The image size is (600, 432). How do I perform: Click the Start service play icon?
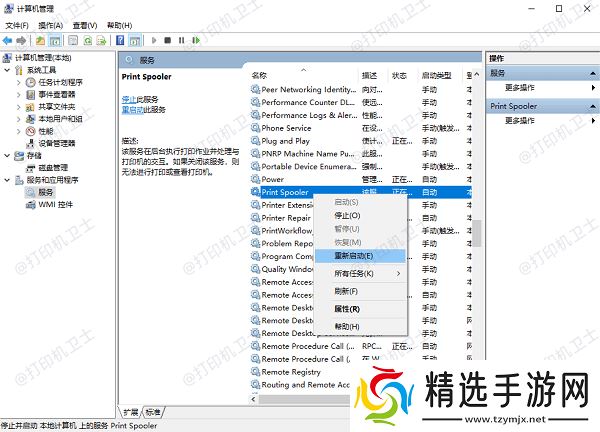tap(153, 41)
